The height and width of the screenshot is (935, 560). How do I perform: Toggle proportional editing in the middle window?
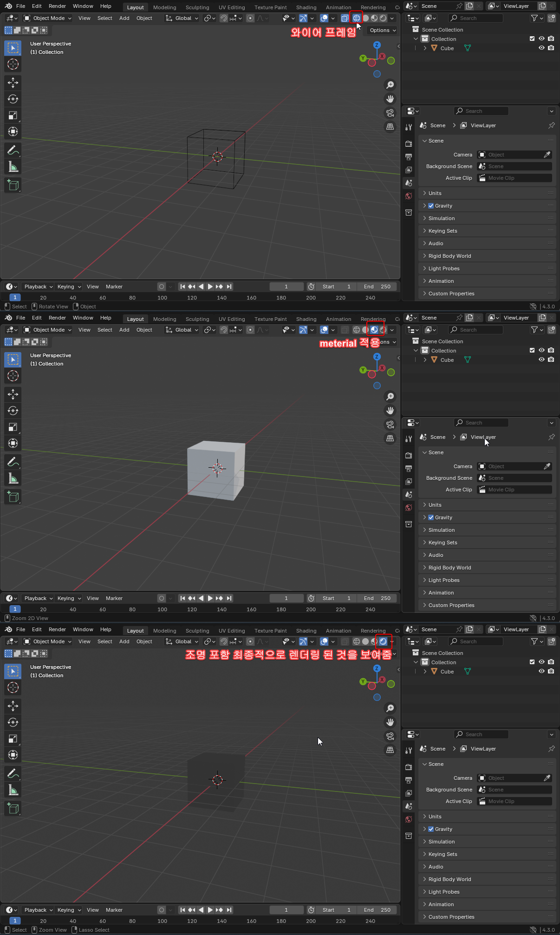click(250, 330)
